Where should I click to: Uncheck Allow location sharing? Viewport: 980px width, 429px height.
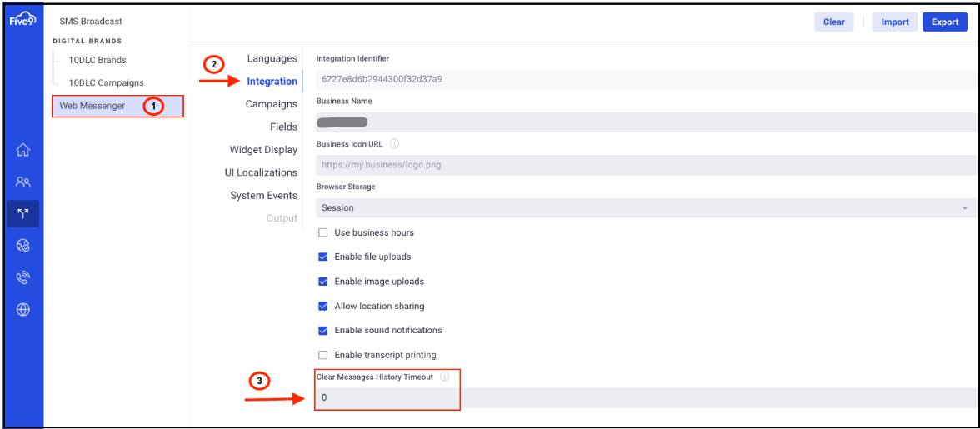point(323,306)
